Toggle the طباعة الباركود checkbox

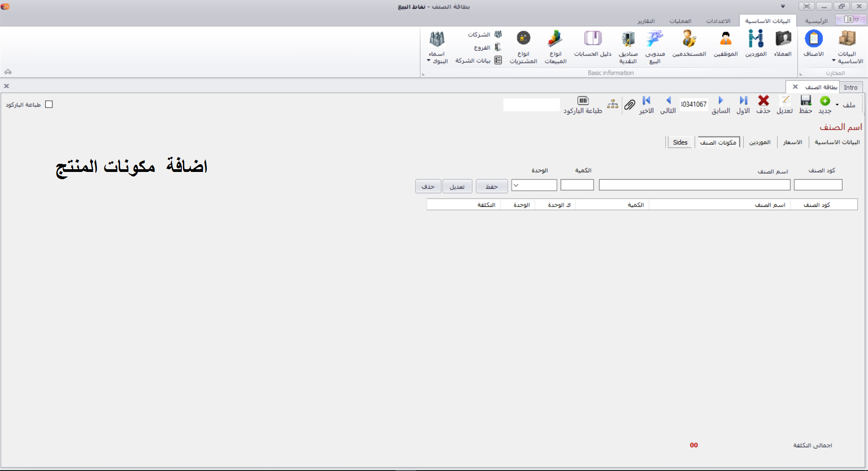[49, 105]
